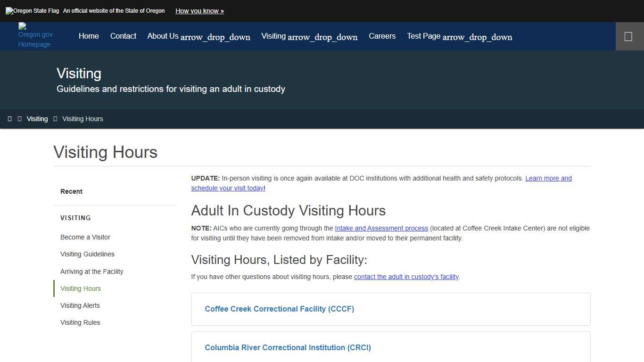Select Home in the navigation bar

pos(89,36)
